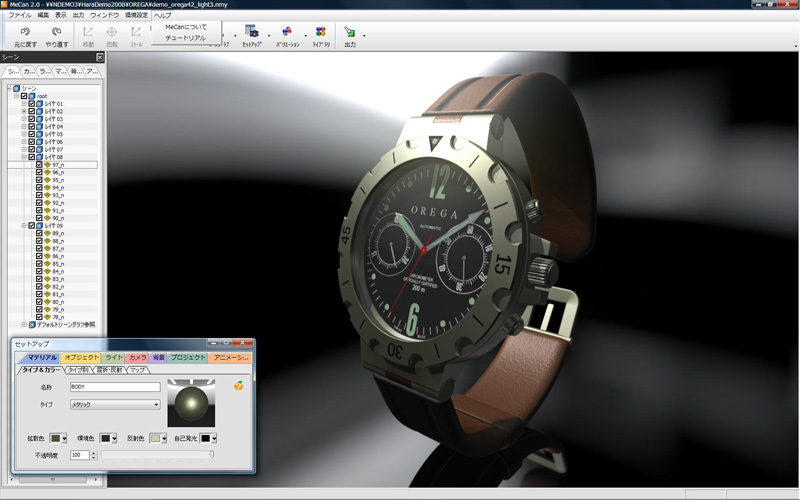The height and width of the screenshot is (500, 800).
Task: Click the 名称 name field containing BODY
Action: (114, 386)
